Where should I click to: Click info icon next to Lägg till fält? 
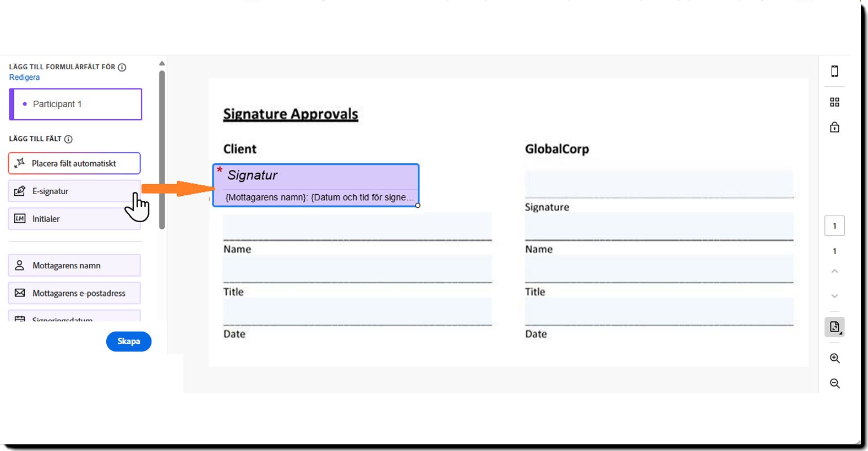(x=68, y=139)
